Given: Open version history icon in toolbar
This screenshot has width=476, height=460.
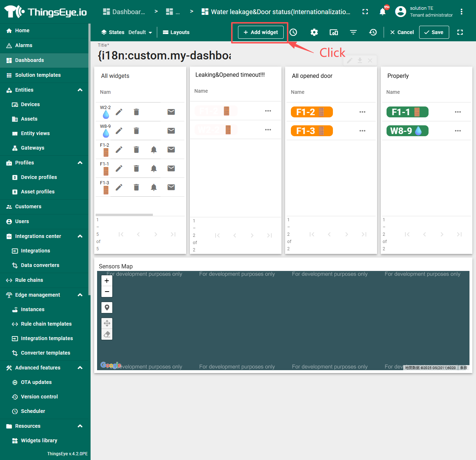Looking at the screenshot, I should tap(373, 32).
